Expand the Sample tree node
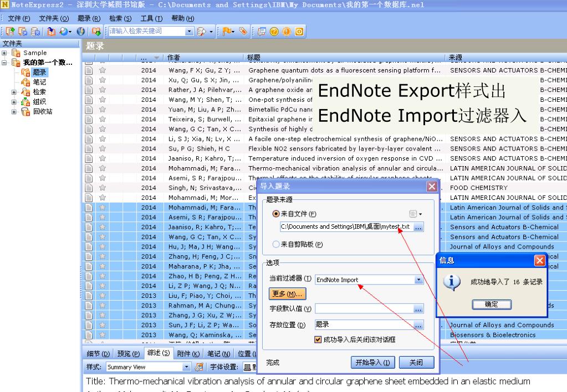The height and width of the screenshot is (392, 567). point(4,53)
